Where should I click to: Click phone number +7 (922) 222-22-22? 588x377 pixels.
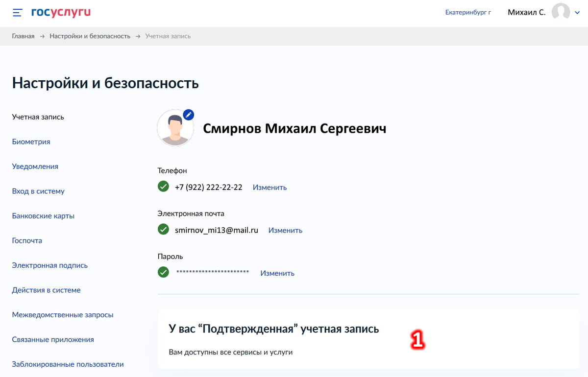(x=209, y=187)
